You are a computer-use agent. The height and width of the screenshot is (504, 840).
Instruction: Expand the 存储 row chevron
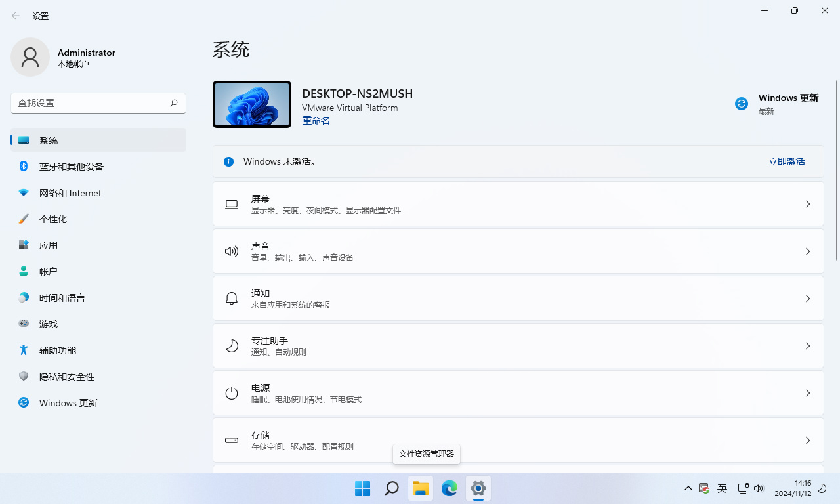(808, 440)
